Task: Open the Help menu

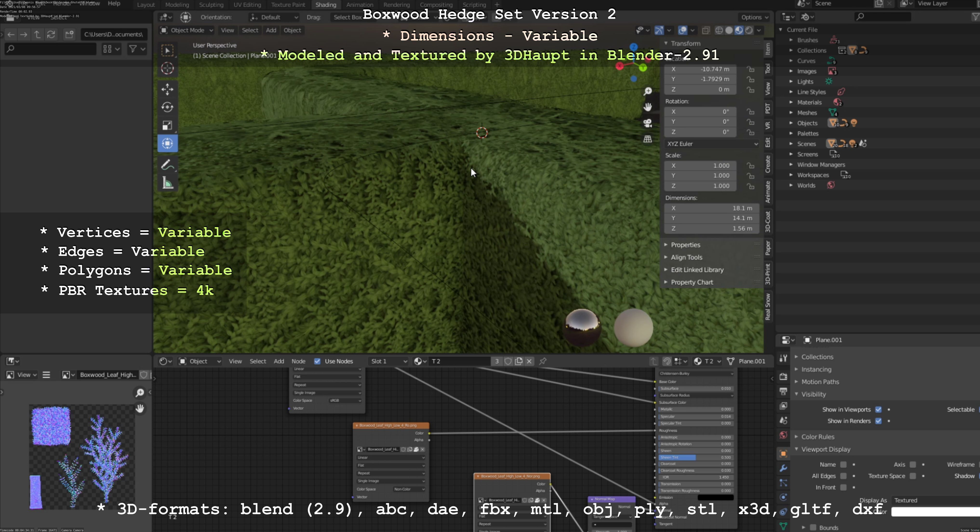Action: coord(114,3)
